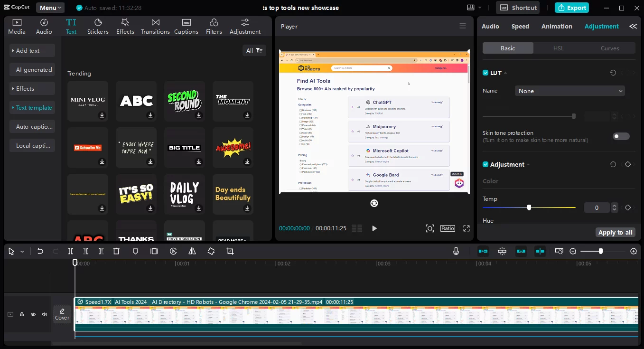Add keyframe for Temp
The image size is (644, 349).
(628, 208)
